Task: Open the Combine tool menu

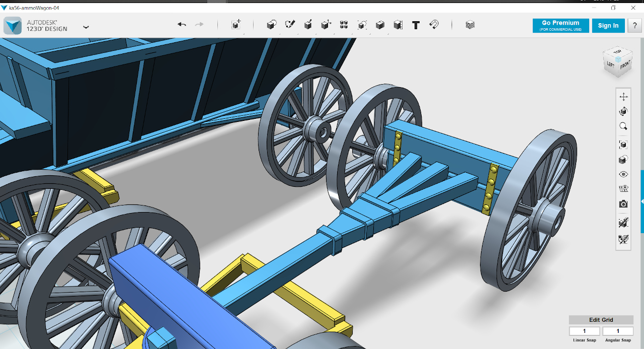Action: [380, 25]
